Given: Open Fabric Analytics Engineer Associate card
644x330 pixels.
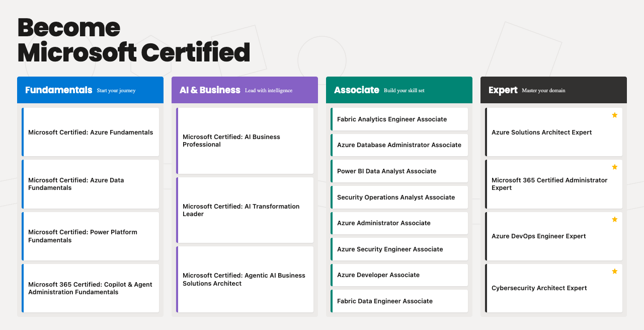Looking at the screenshot, I should pyautogui.click(x=399, y=119).
